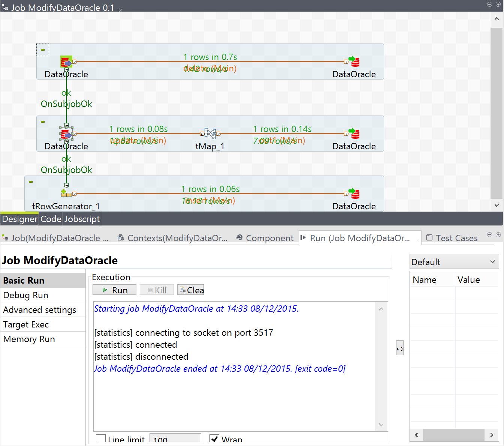This screenshot has height=446, width=504.
Task: Run the ModifyDataOracle job
Action: (x=114, y=290)
